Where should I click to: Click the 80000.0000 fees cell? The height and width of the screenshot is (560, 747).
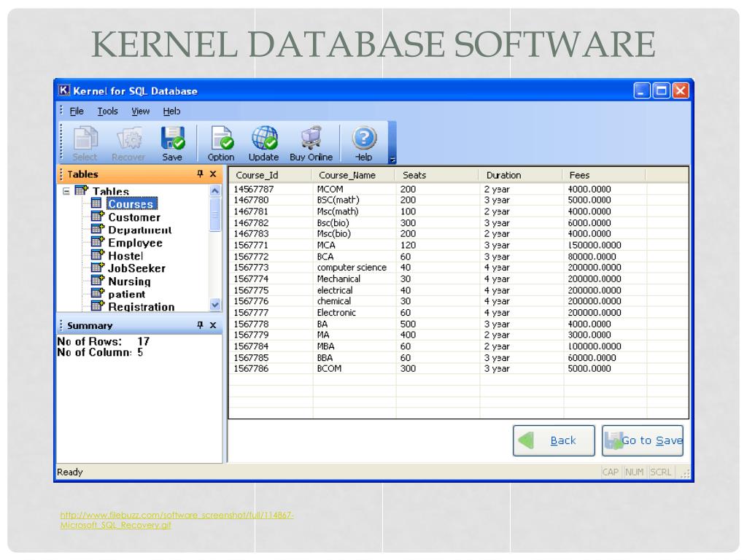[592, 257]
